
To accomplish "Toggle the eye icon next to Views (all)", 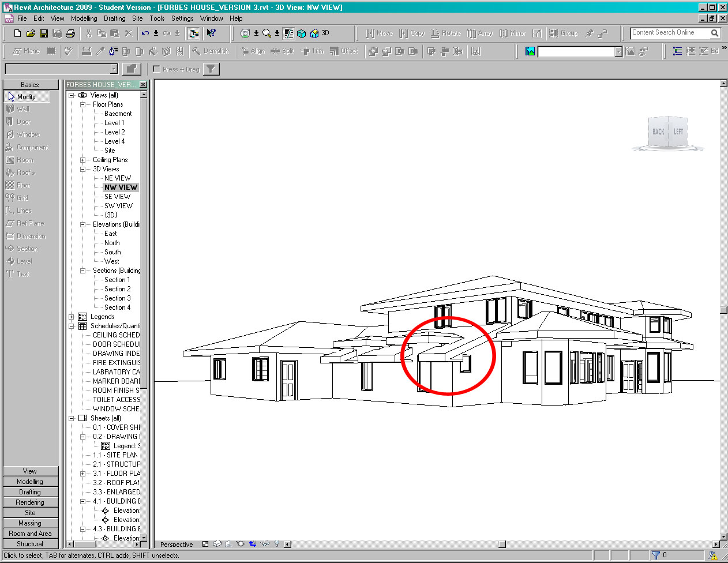I will 82,95.
